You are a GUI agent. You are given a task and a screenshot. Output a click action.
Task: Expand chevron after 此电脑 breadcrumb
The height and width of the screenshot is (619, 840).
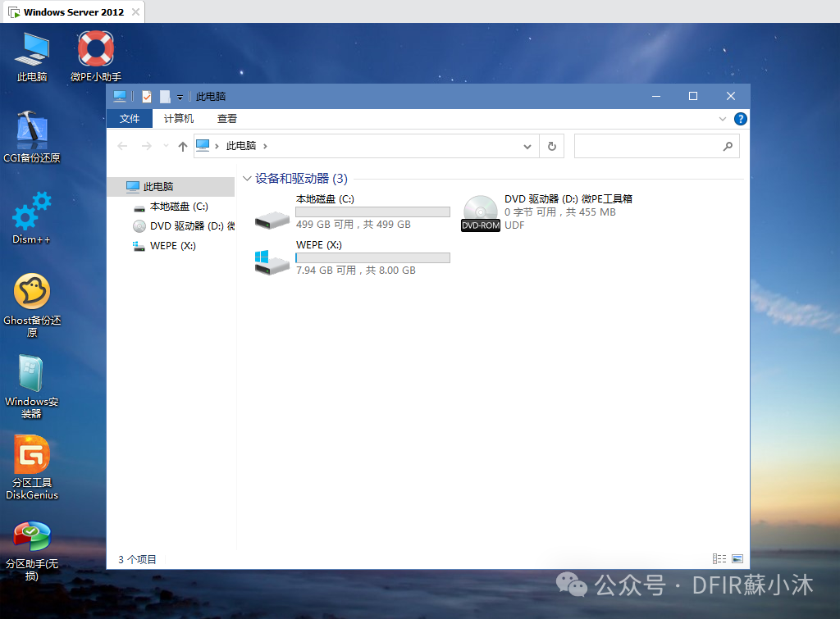[265, 146]
